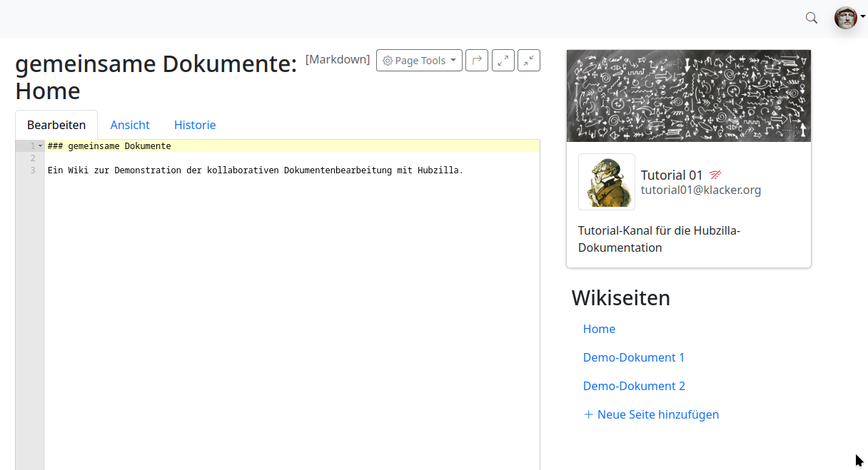The height and width of the screenshot is (470, 868).
Task: Open the Page Tools dropdown
Action: (419, 61)
